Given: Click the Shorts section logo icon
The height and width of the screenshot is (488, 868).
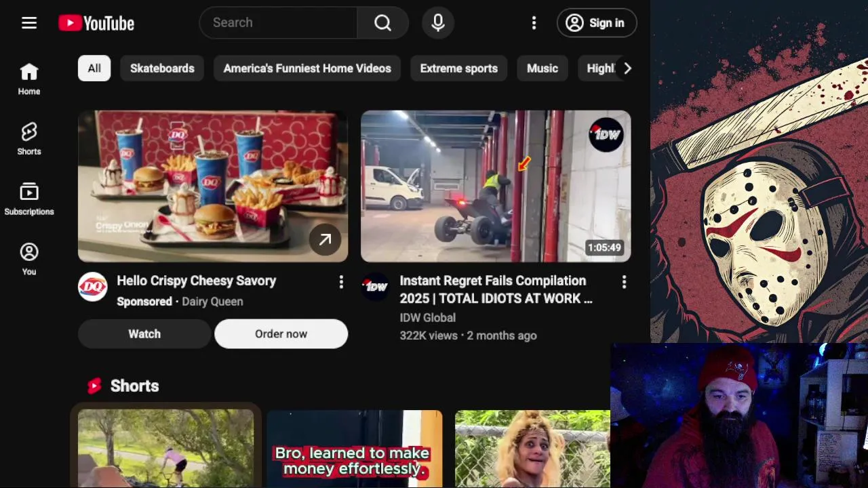Looking at the screenshot, I should (94, 386).
